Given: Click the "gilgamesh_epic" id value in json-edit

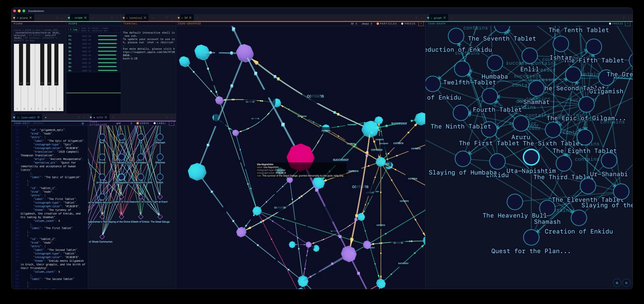Looking at the screenshot, I should (x=52, y=130).
